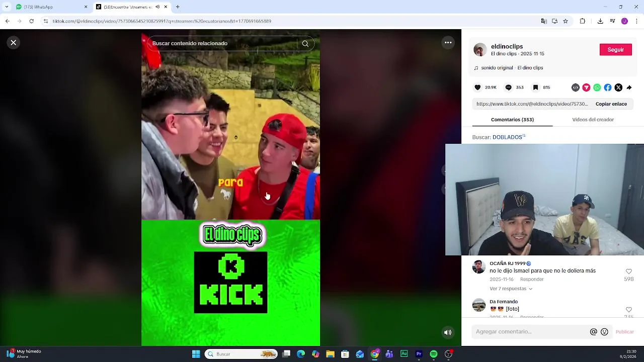Reload the current page

tap(32, 21)
